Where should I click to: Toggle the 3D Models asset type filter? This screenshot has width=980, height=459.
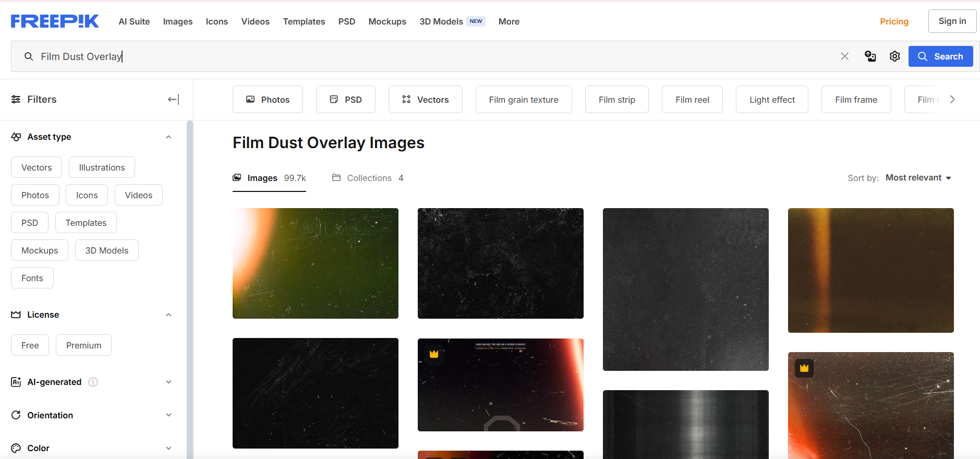pyautogui.click(x=107, y=250)
